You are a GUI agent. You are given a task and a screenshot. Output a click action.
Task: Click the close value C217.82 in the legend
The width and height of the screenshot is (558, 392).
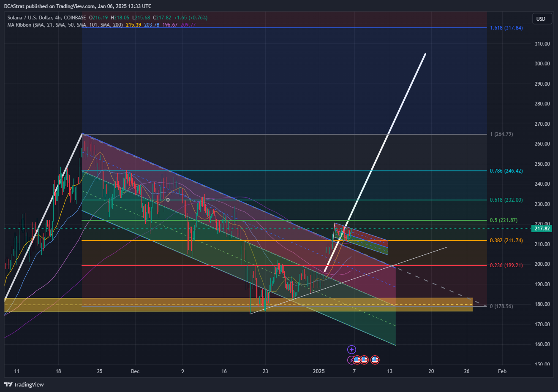(x=162, y=18)
